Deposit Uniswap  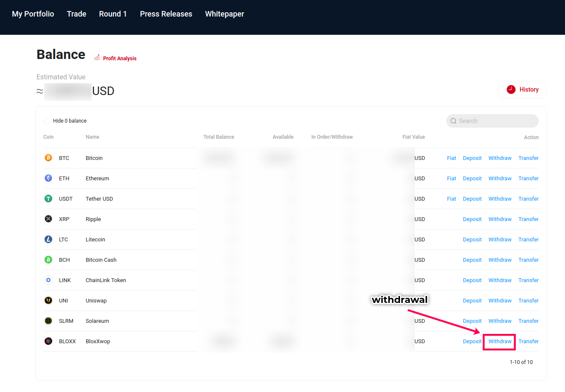point(472,300)
